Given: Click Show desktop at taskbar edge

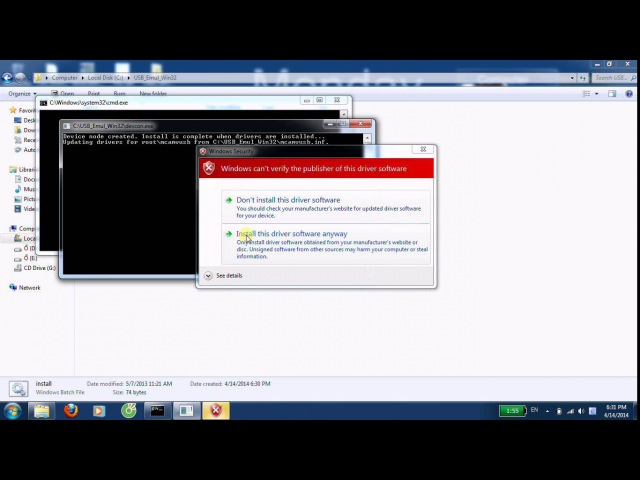Looking at the screenshot, I should (x=636, y=411).
